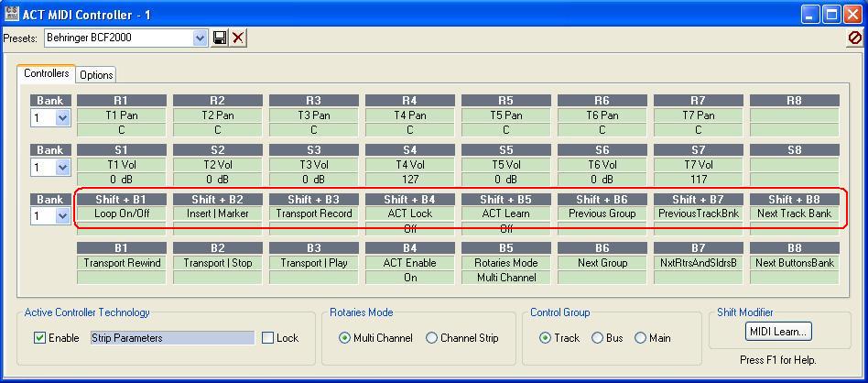The width and height of the screenshot is (868, 383).
Task: Click the Rotaries Mode cell under B5
Action: coord(506,263)
